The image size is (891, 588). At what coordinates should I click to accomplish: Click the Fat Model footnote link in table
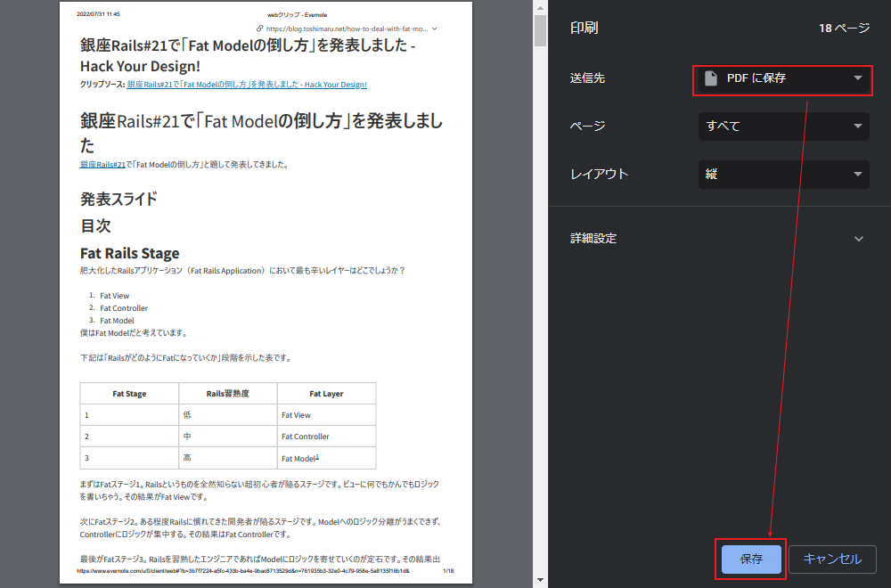317,457
